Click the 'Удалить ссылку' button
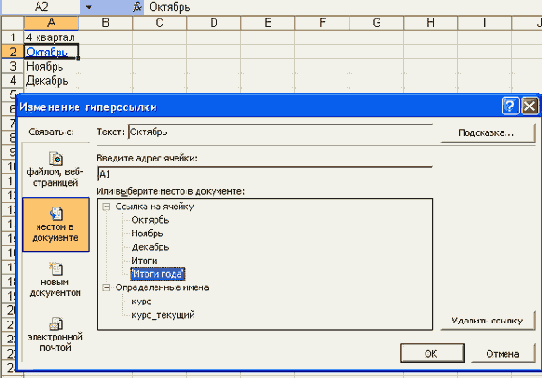 tap(487, 321)
